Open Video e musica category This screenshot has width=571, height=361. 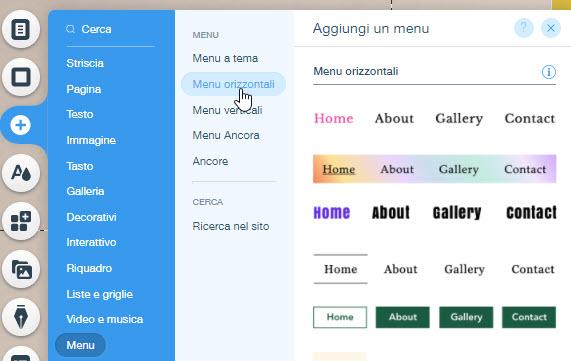105,319
